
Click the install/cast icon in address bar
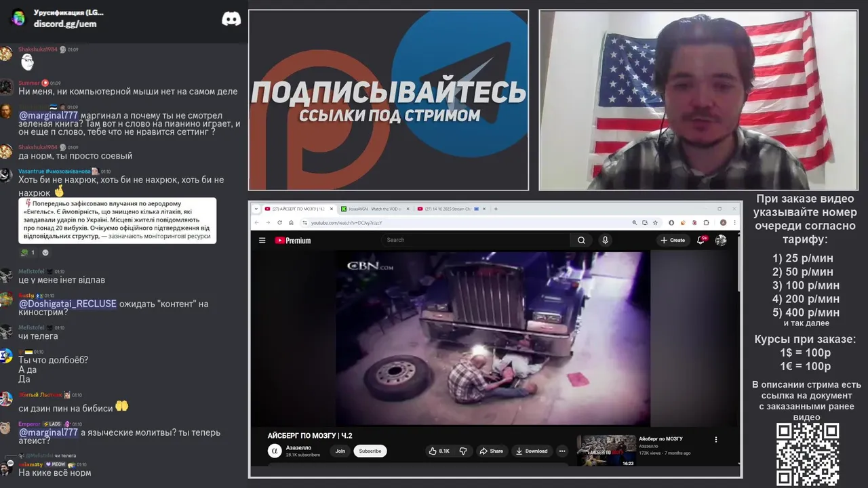coord(645,222)
